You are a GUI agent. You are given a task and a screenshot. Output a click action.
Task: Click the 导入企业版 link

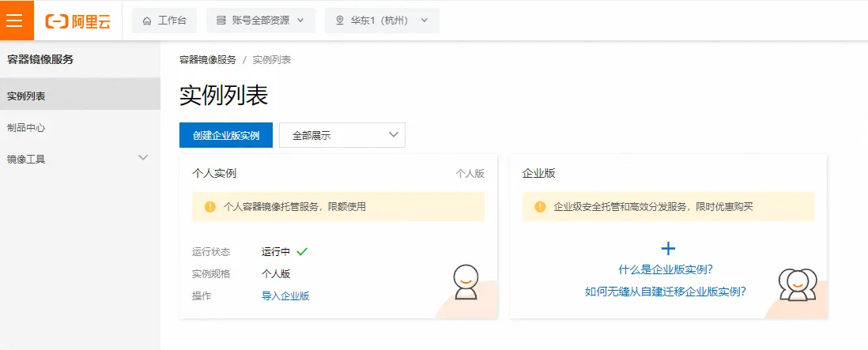coord(285,296)
